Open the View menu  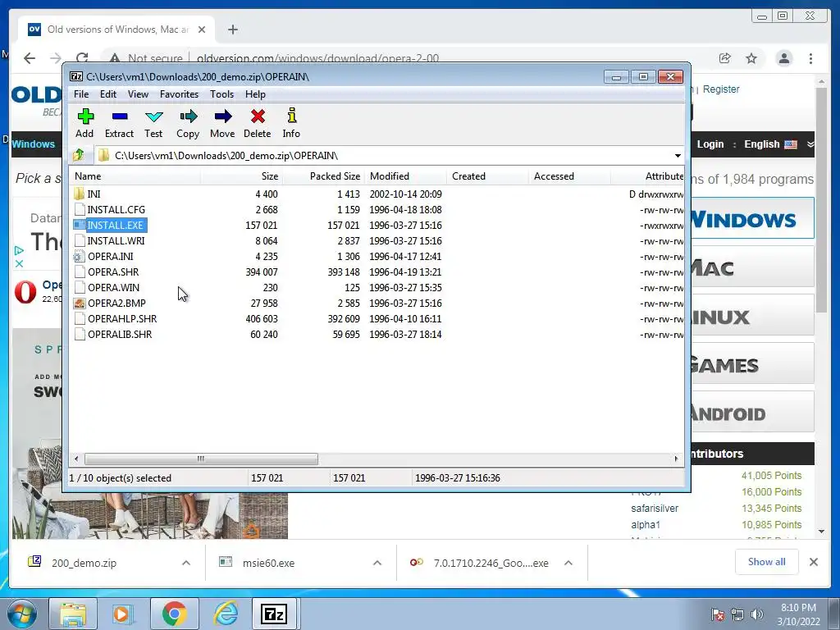click(138, 94)
